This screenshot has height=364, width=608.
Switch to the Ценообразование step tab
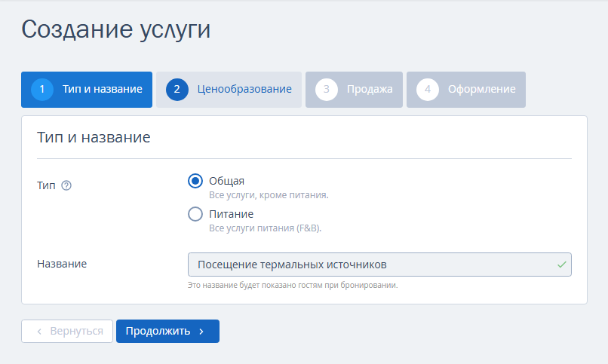click(229, 90)
